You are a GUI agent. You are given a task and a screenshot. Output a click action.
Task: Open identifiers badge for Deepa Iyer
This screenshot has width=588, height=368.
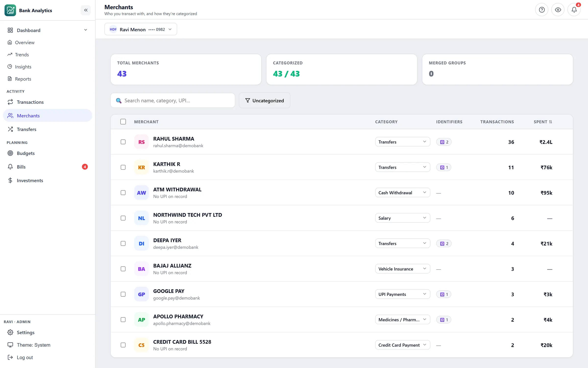(444, 243)
